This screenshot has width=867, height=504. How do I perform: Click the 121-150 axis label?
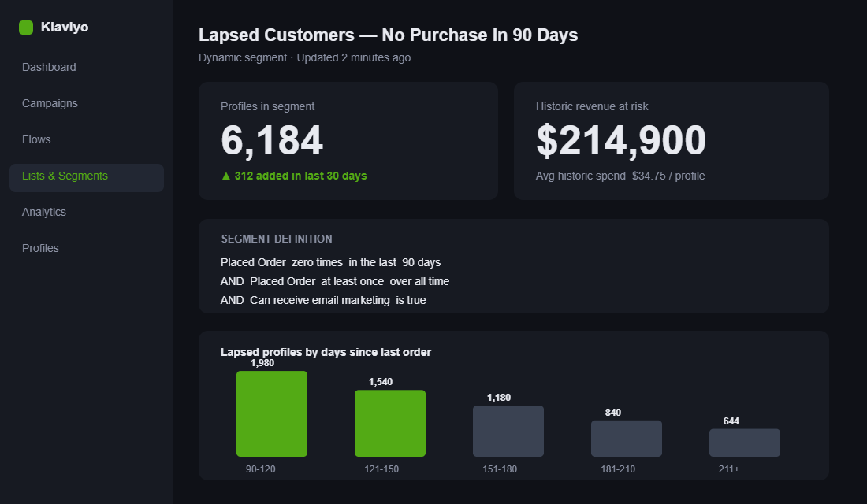point(381,469)
